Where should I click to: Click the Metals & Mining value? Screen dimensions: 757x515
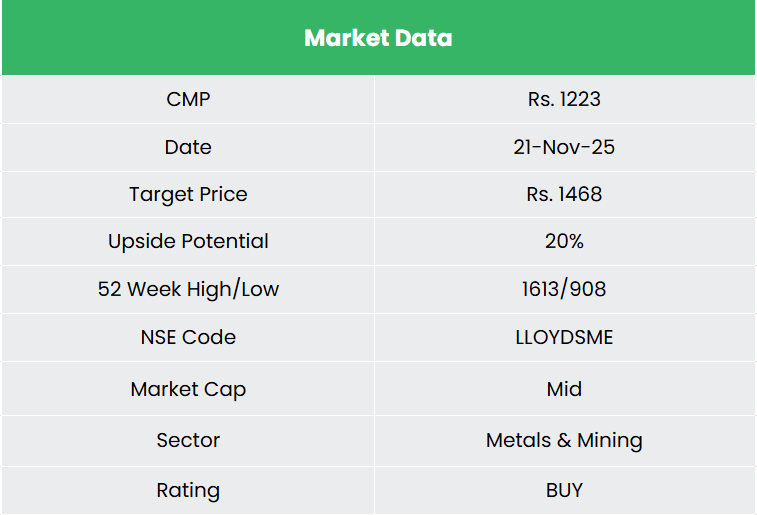click(564, 440)
